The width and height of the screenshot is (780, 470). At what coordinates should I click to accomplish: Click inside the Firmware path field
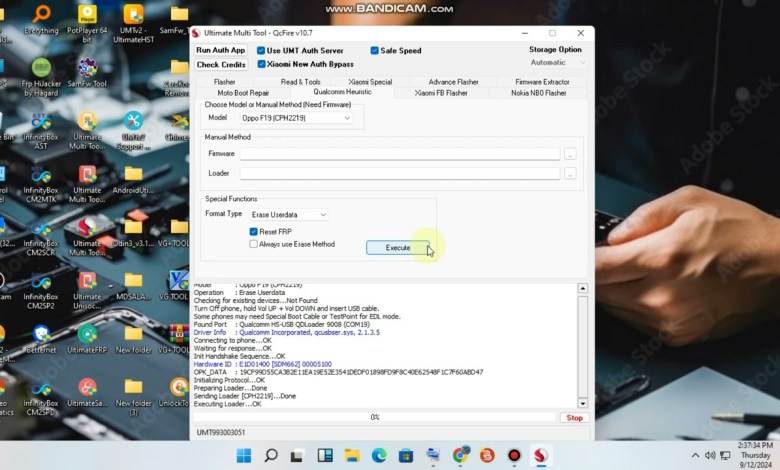[x=400, y=154]
